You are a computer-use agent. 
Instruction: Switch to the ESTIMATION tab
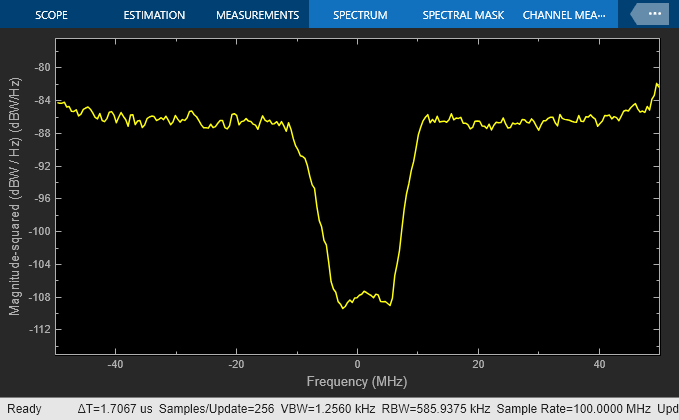[154, 15]
